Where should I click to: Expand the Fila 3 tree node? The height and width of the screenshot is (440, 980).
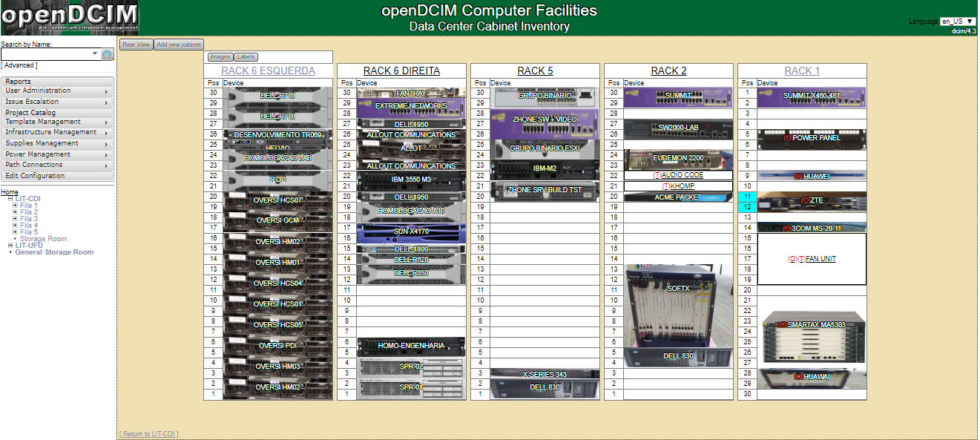point(15,219)
